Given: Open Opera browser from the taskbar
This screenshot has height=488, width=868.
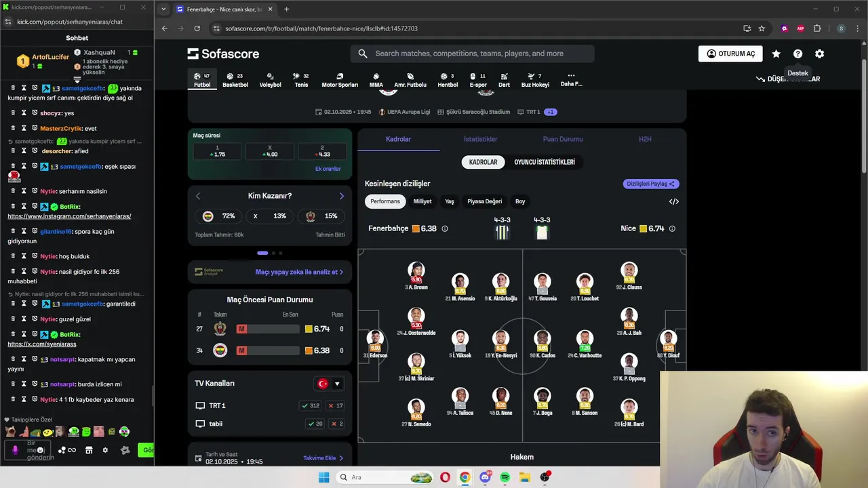Looking at the screenshot, I should (445, 477).
